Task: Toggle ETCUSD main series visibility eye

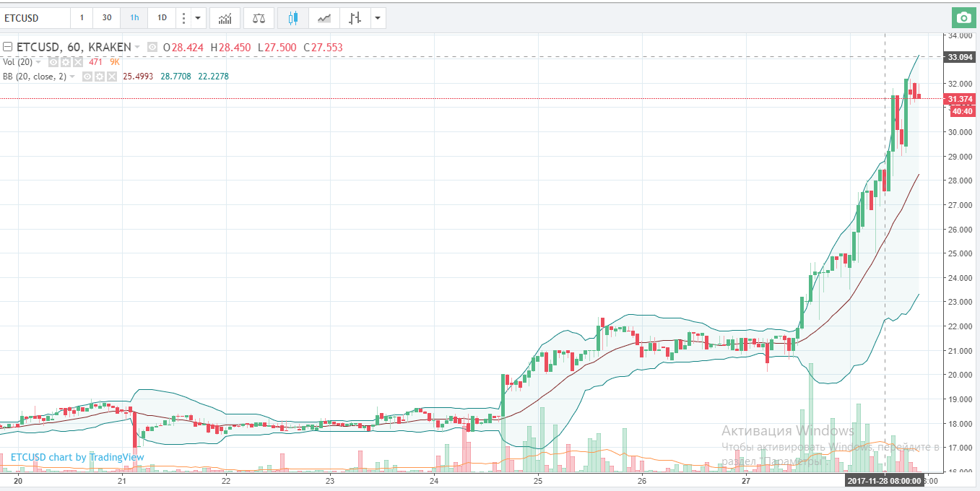Action: (x=152, y=48)
